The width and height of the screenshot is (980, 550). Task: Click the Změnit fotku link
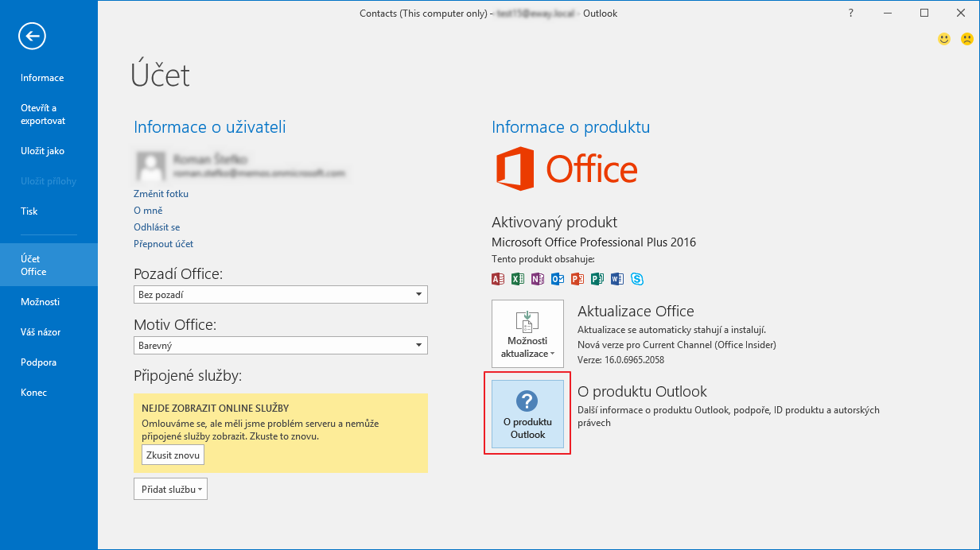[x=161, y=194]
